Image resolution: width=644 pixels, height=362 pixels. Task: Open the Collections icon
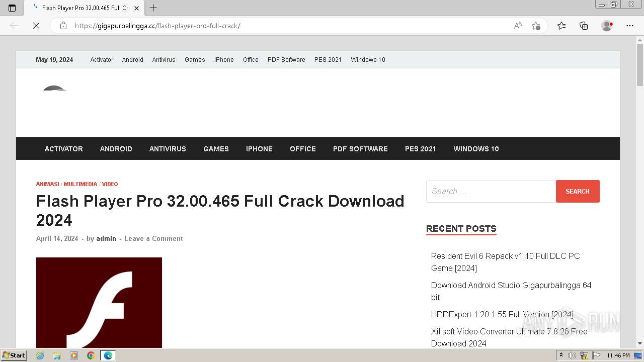[584, 26]
